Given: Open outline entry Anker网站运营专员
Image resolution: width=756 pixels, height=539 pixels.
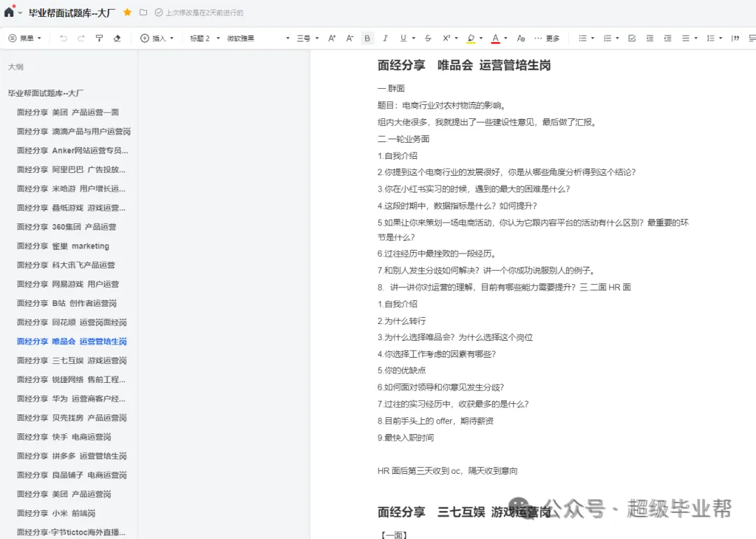Looking at the screenshot, I should pyautogui.click(x=72, y=150).
